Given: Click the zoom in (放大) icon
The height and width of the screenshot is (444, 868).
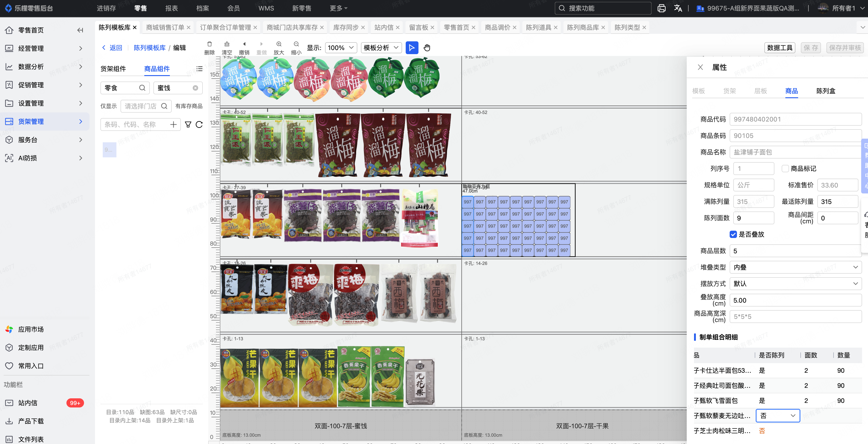Looking at the screenshot, I should 279,44.
